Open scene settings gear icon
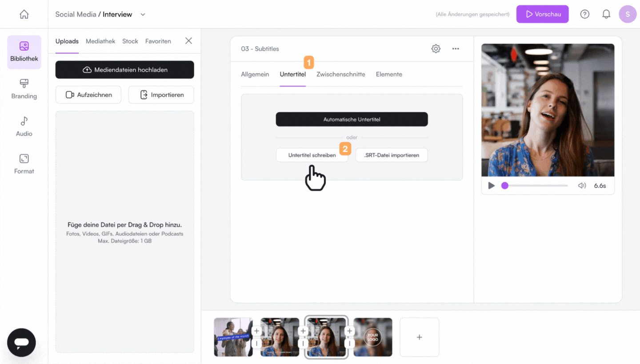Viewport: 640px width, 364px height. (x=436, y=49)
